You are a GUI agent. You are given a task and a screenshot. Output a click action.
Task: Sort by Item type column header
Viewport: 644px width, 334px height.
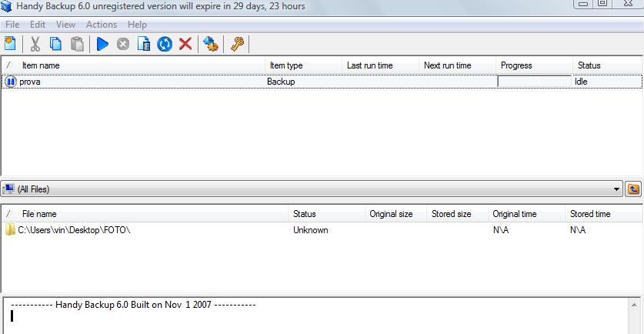click(x=304, y=65)
